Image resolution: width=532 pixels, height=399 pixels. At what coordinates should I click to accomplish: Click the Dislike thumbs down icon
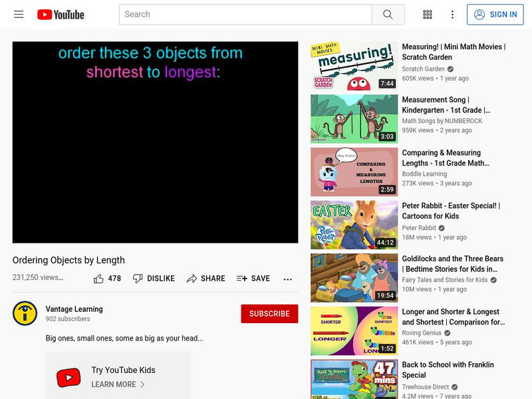coord(138,278)
